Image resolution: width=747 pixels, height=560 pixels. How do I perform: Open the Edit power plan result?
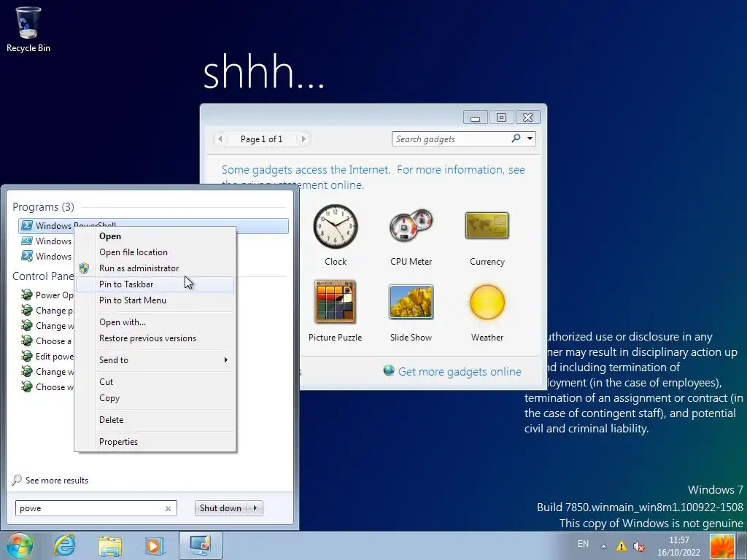pos(47,356)
